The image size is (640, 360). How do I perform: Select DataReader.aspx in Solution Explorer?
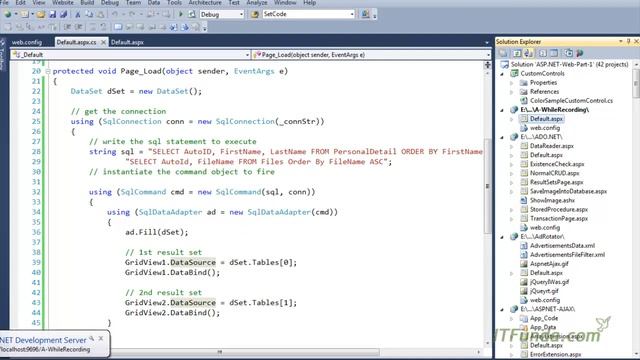click(551, 146)
